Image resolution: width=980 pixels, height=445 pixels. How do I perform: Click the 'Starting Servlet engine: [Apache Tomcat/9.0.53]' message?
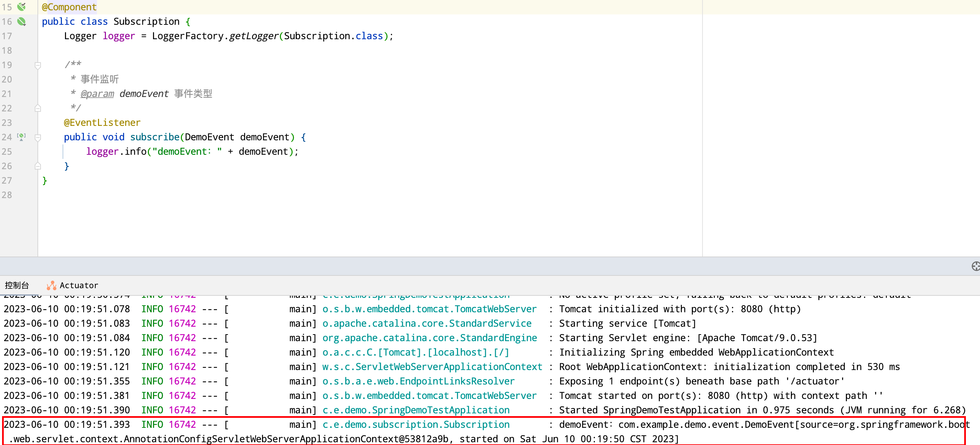pos(688,338)
